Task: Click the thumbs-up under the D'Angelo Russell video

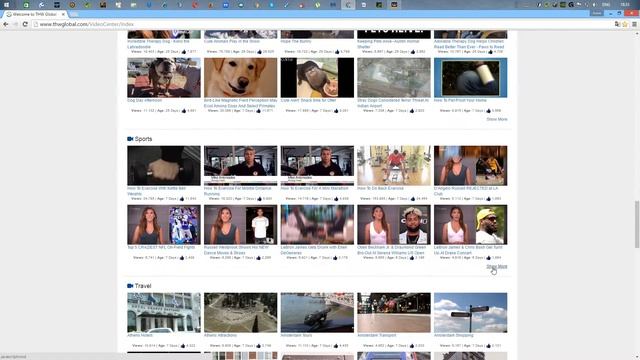Action: [488, 199]
